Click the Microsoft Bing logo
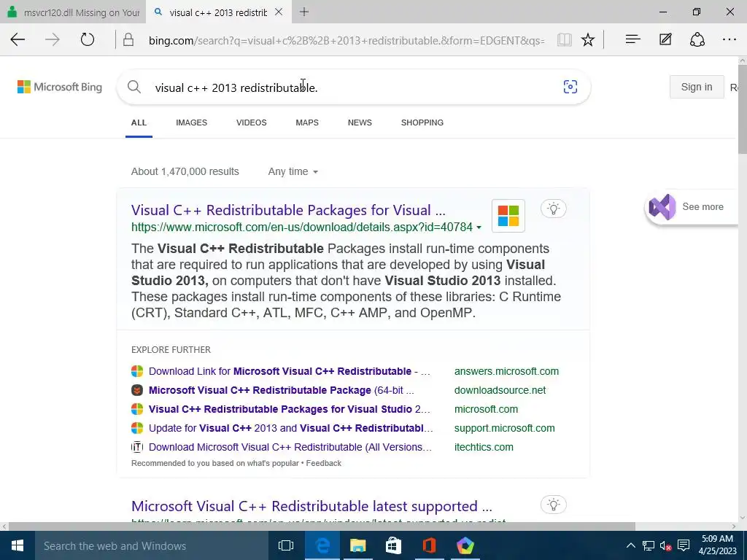747x560 pixels. point(60,87)
